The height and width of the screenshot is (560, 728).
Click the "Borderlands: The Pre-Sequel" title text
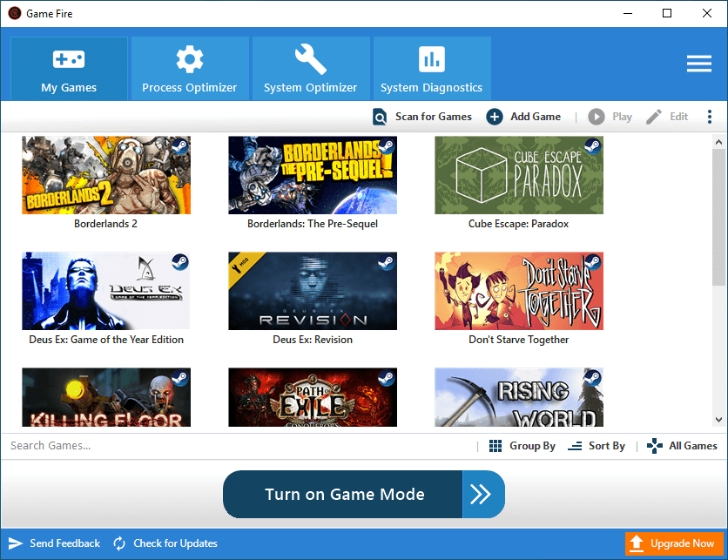pyautogui.click(x=313, y=224)
